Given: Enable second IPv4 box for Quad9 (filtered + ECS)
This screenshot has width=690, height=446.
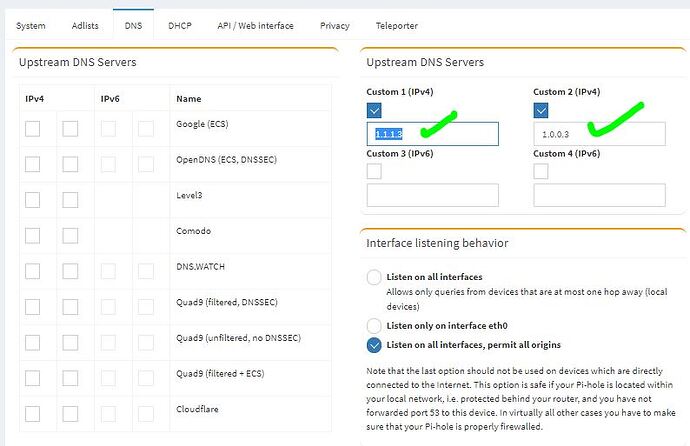Looking at the screenshot, I should tap(70, 378).
